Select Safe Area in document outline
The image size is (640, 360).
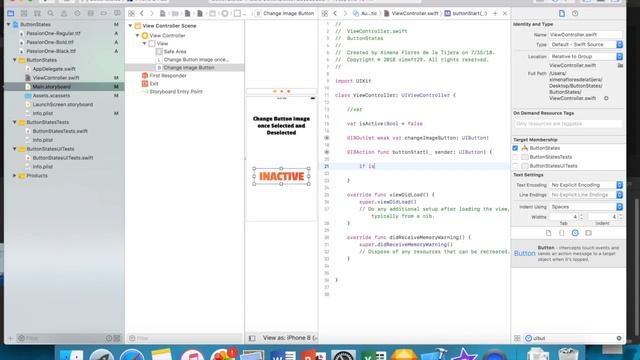click(175, 51)
